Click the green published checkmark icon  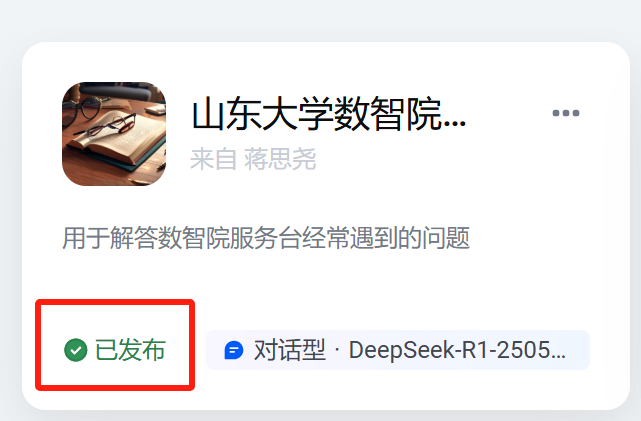(x=76, y=350)
